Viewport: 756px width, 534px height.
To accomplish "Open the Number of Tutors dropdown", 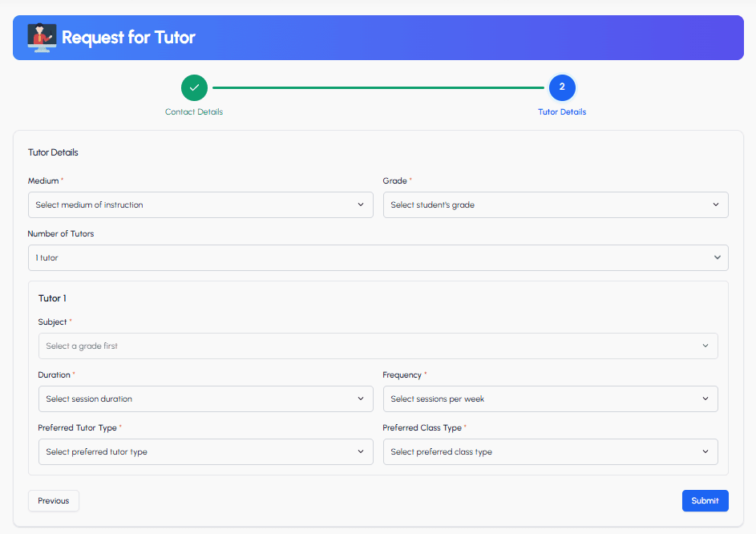I will 378,257.
